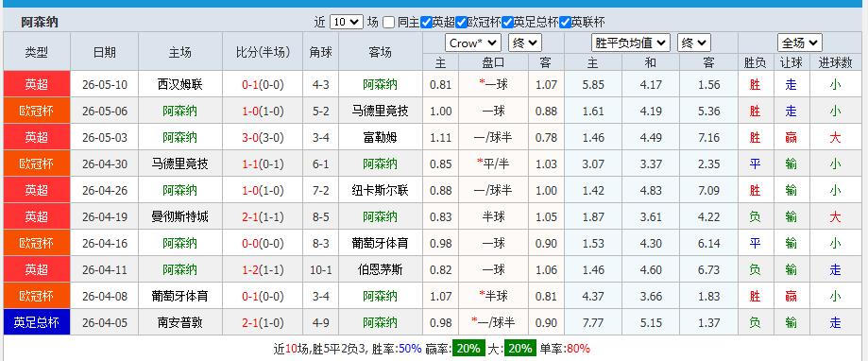Click odds value 7.77
This screenshot has width=868, height=361.
coord(593,322)
